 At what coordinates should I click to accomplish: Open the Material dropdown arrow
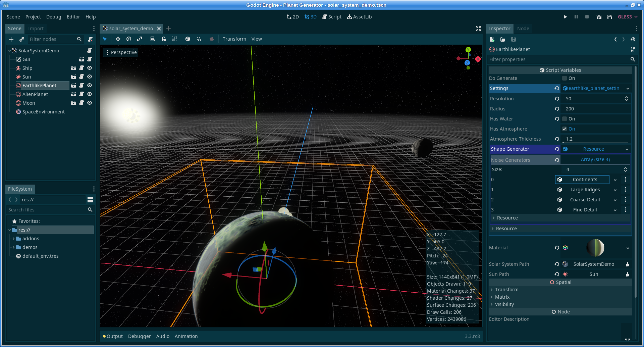coord(628,248)
